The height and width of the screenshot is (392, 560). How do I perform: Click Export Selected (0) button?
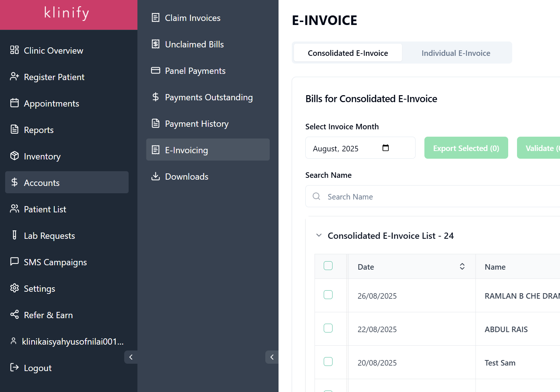point(466,148)
